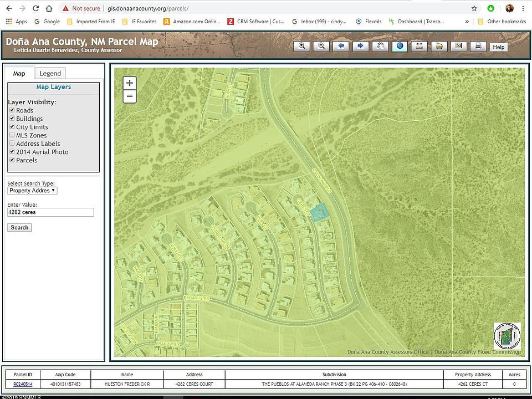
Task: Select the Map tab
Action: click(19, 73)
